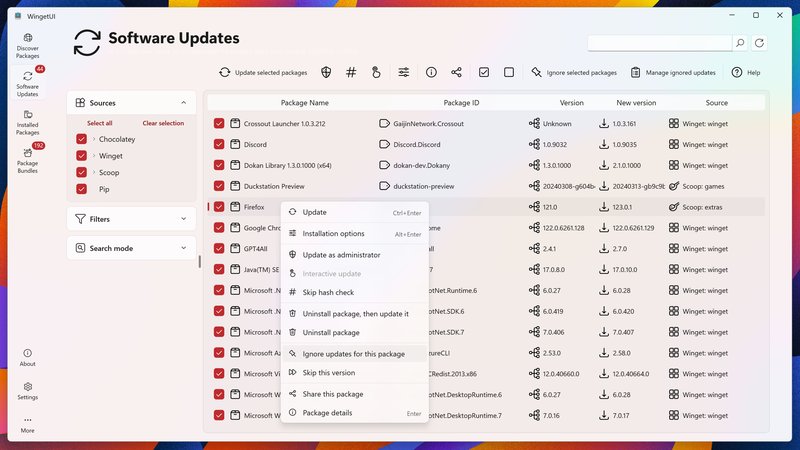Click the package details info icon in toolbar
The height and width of the screenshot is (450, 800).
point(431,72)
